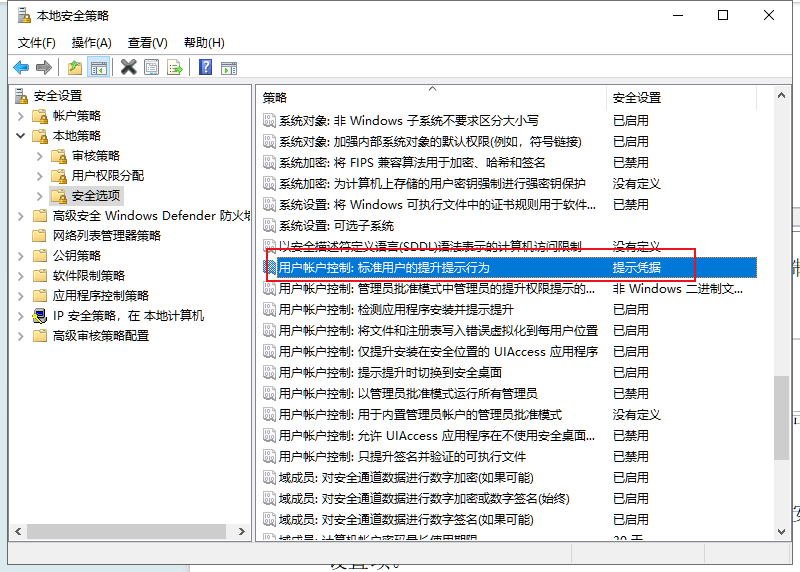Screen dimensions: 800x572
Task: Click the Delete X toolbar icon
Action: pos(129,67)
